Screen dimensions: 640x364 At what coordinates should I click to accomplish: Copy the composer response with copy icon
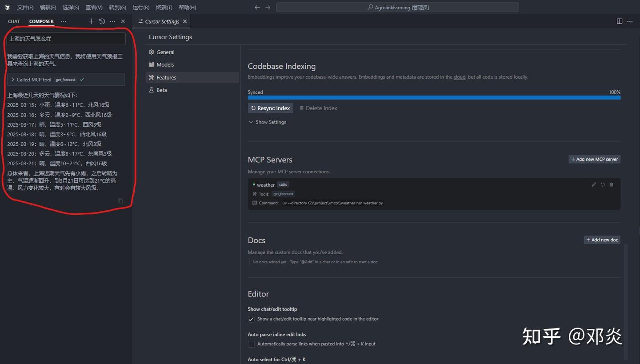tap(120, 201)
